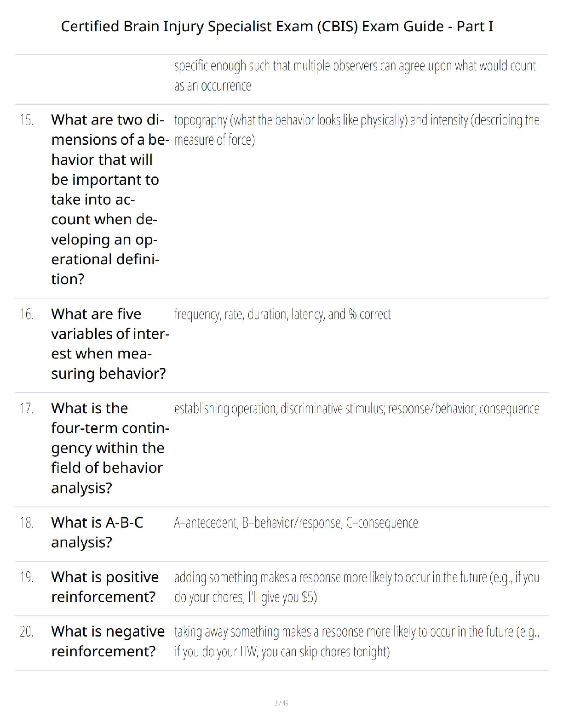Image resolution: width=563 pixels, height=728 pixels.
Task: Click the answer fragment about multiple observers agreeing
Action: pos(355,76)
